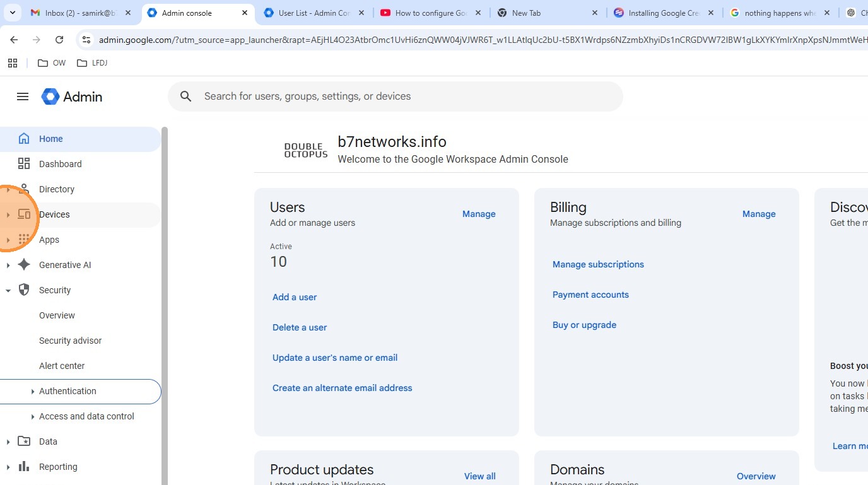
Task: Reload the current page
Action: pos(59,40)
